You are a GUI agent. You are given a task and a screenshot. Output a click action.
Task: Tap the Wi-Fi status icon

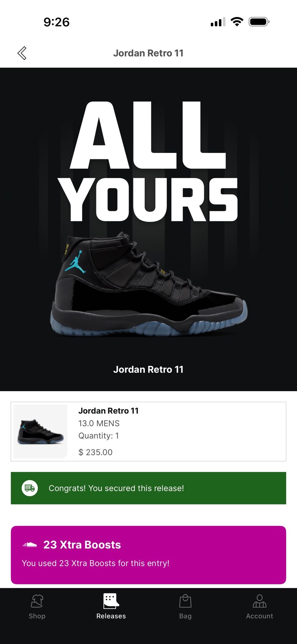pyautogui.click(x=237, y=22)
